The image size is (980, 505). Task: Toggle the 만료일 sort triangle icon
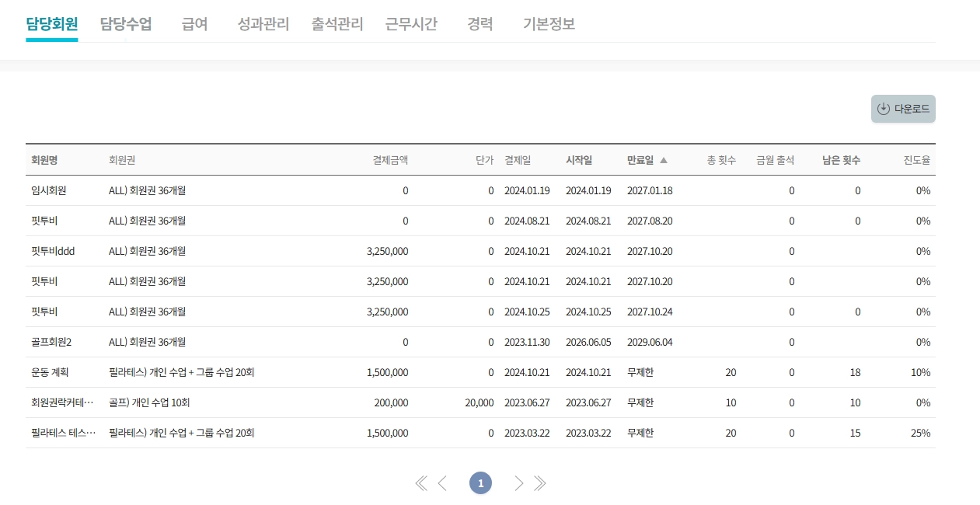click(663, 160)
